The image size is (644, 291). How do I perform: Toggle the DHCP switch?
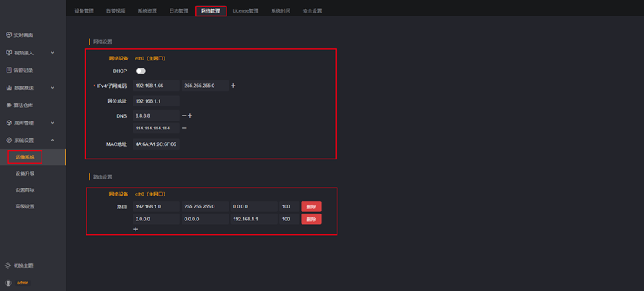click(141, 71)
